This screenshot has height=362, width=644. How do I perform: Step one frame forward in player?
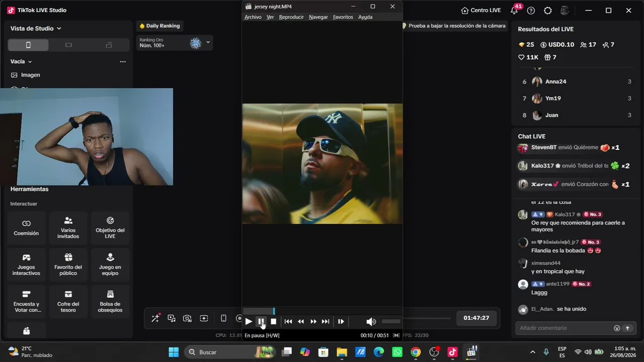[341, 321]
